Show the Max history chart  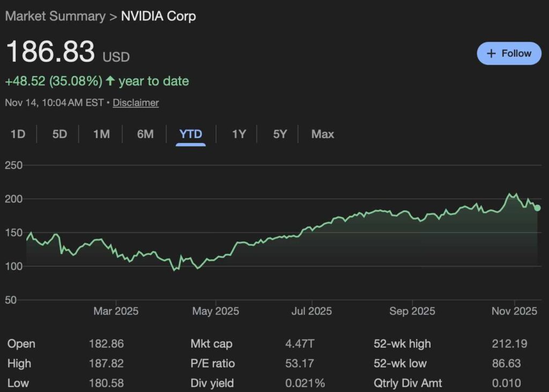coord(322,134)
